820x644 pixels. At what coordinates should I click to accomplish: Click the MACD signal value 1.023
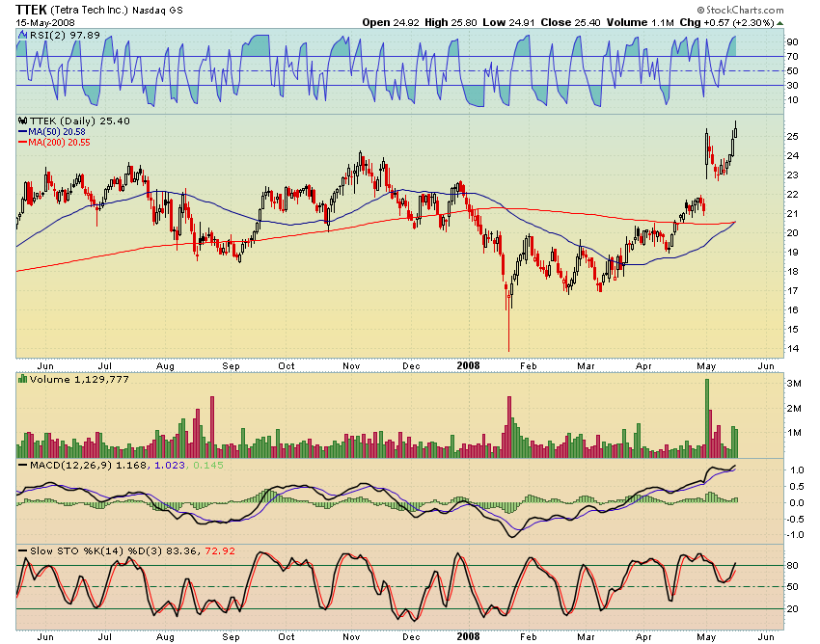(x=170, y=465)
